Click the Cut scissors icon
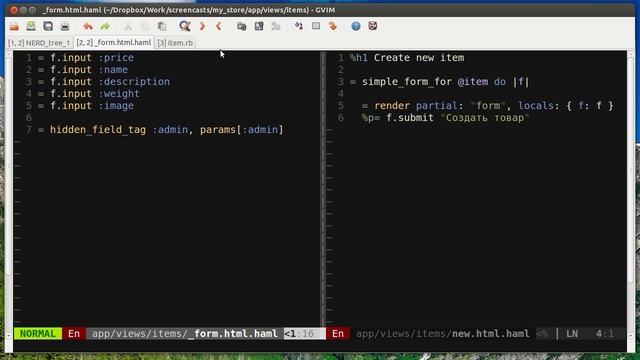The height and width of the screenshot is (360, 640). (128, 27)
